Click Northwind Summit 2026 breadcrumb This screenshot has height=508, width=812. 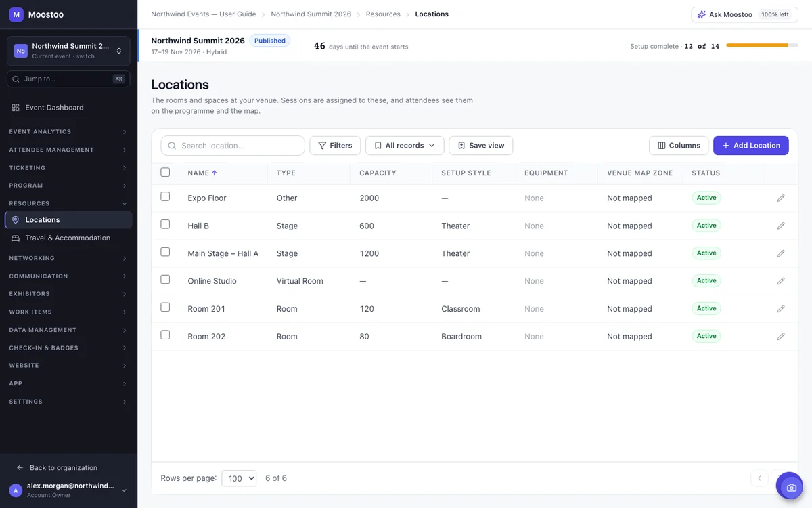tap(311, 14)
